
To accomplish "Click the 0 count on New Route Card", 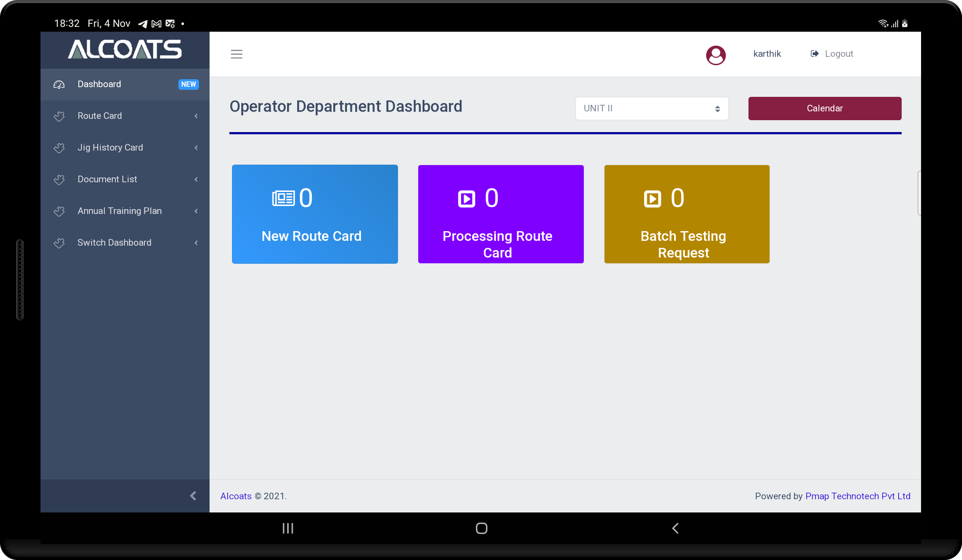I will coord(306,198).
